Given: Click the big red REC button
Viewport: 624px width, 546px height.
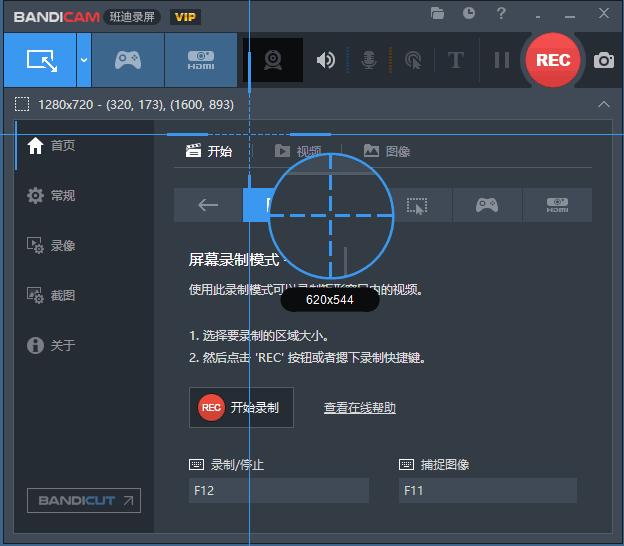Looking at the screenshot, I should click(553, 60).
